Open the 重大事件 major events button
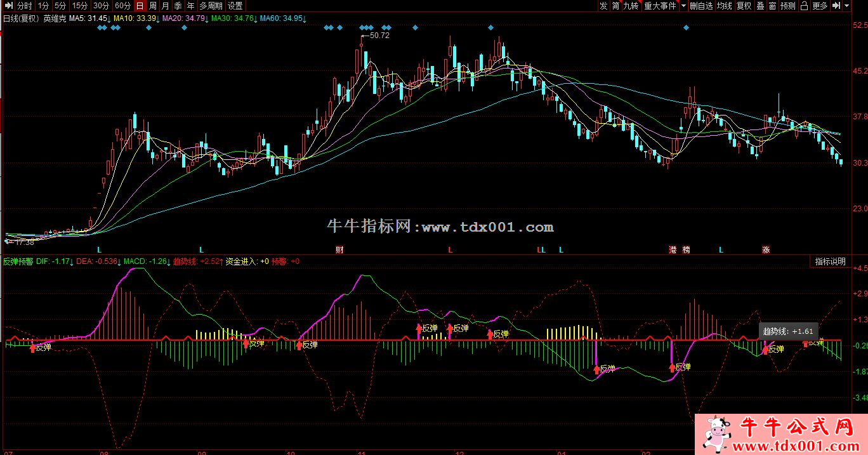The image size is (868, 455). click(x=661, y=6)
